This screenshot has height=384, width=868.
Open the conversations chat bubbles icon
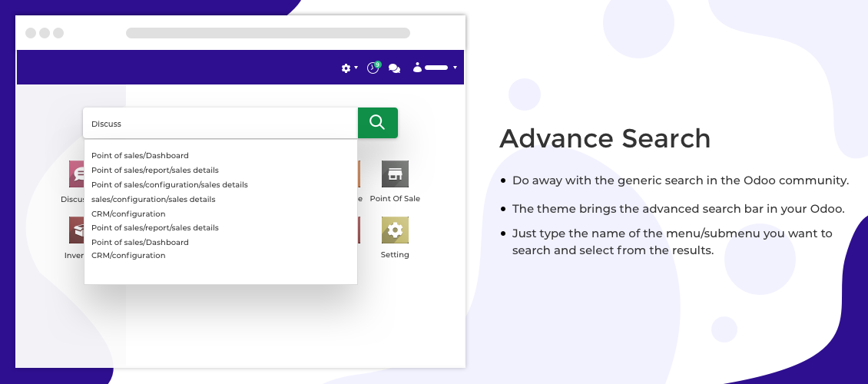pyautogui.click(x=394, y=68)
